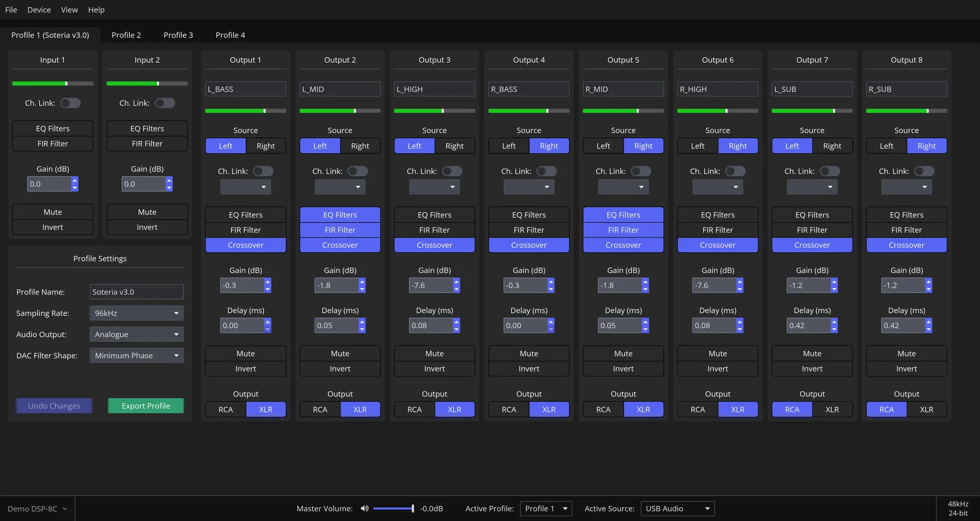Screen dimensions: 980x521
Task: Open EQ Filters for Input 1
Action: [53, 129]
